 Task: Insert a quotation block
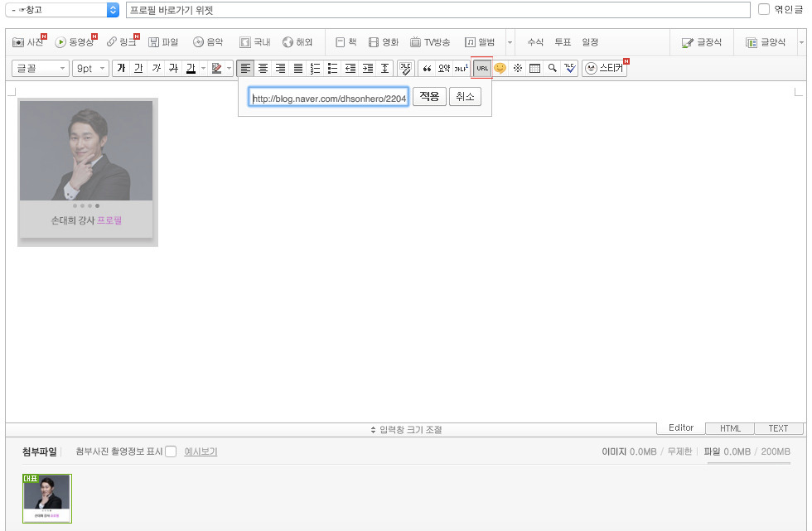click(427, 68)
